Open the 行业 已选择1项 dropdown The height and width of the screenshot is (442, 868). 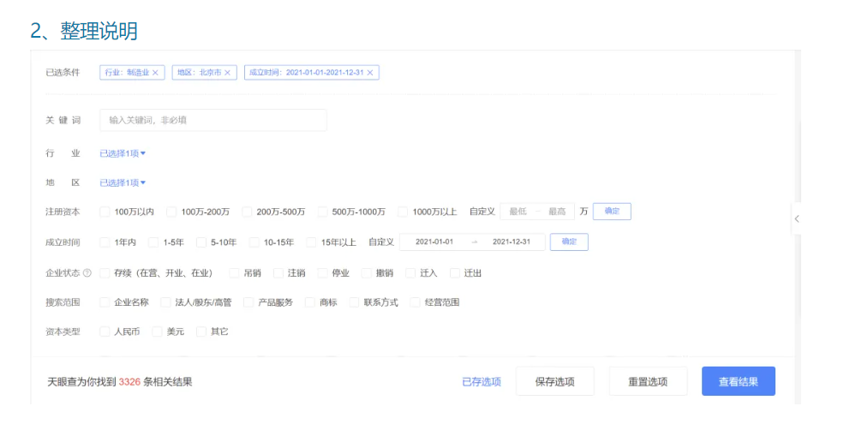coord(123,153)
